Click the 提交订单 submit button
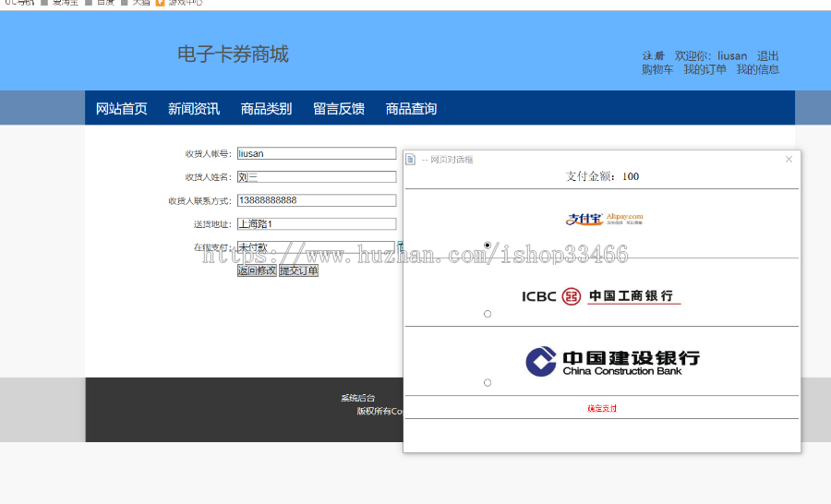 tap(298, 270)
